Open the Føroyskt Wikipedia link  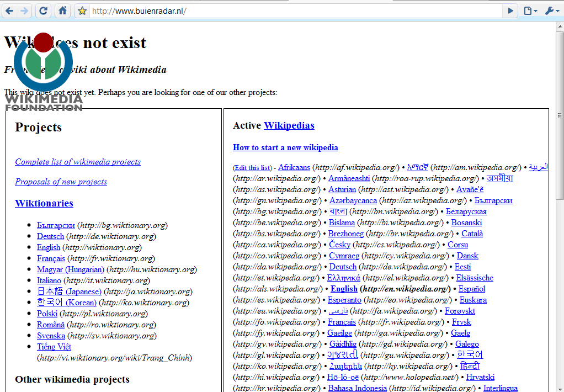(x=460, y=311)
